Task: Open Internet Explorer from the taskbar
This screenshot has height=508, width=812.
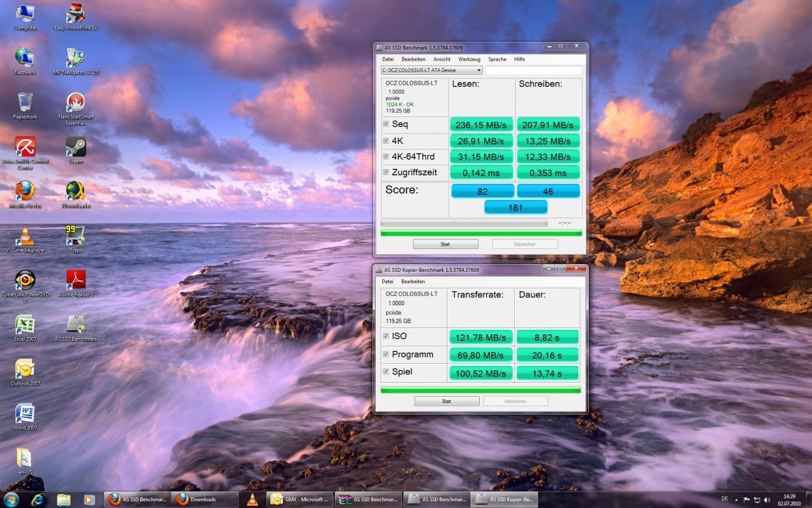Action: tap(37, 500)
